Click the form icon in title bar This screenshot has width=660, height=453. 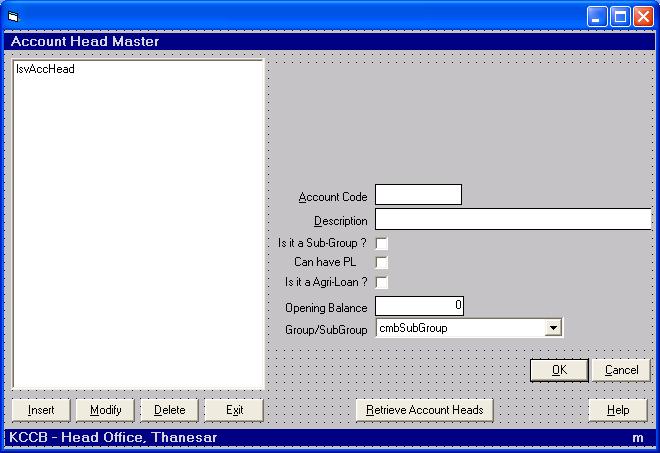click(13, 16)
